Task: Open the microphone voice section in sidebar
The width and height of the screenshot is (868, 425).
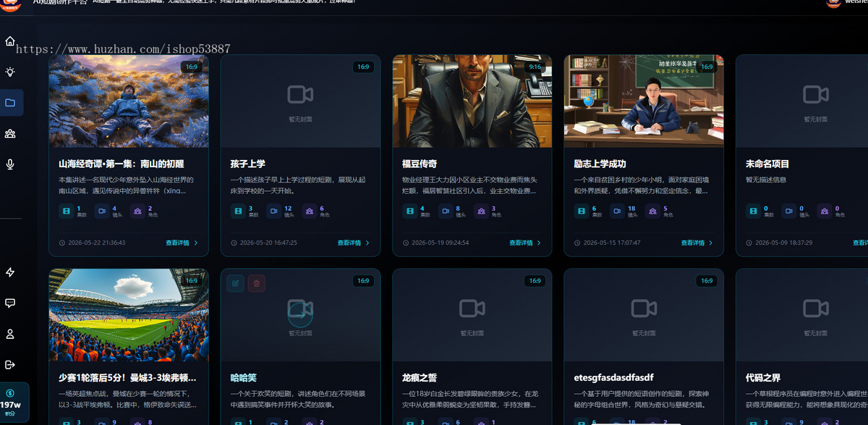Action: click(x=10, y=164)
